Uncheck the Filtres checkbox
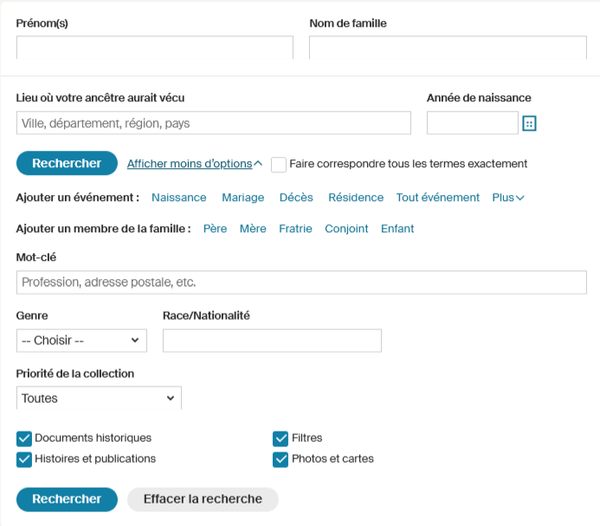The height and width of the screenshot is (526, 600). [x=281, y=438]
